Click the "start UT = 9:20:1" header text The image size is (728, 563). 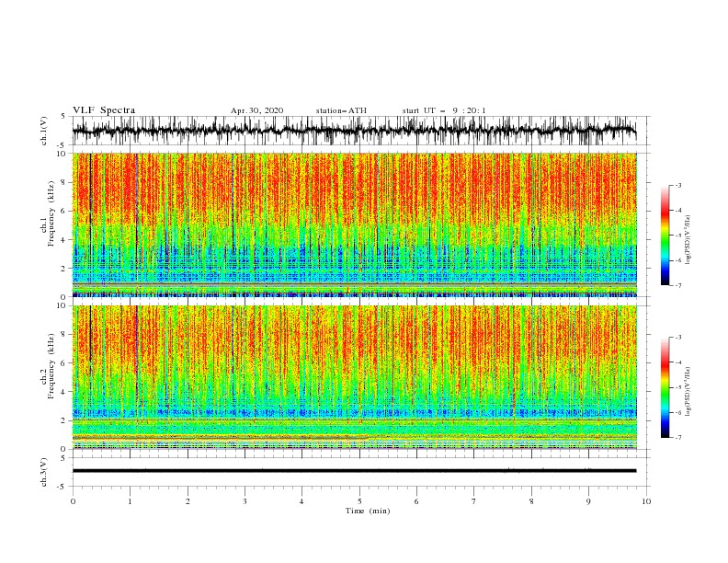(444, 110)
